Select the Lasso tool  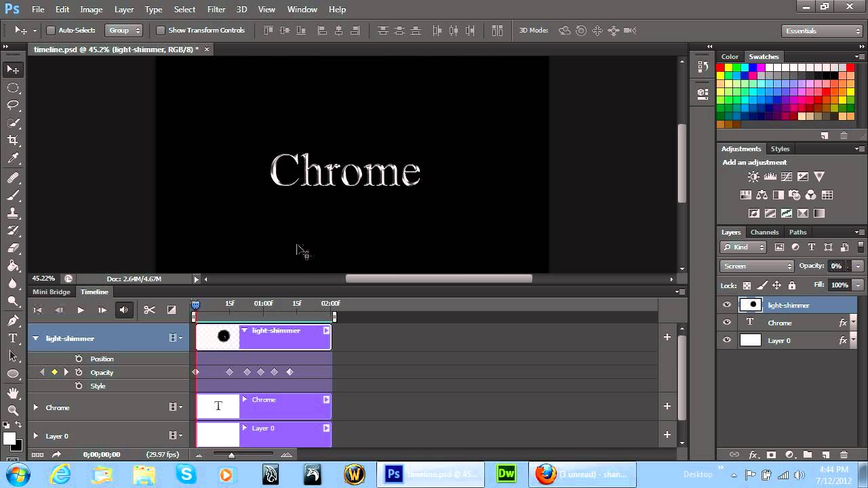[13, 105]
